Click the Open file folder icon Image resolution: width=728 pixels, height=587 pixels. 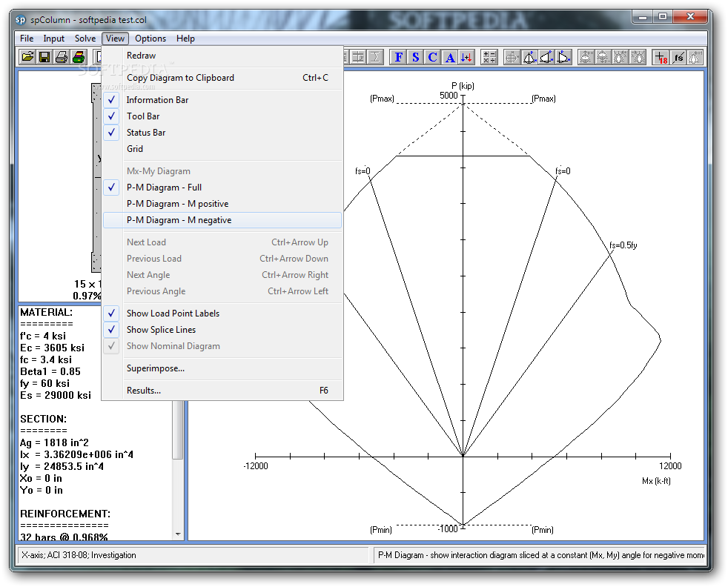(x=28, y=57)
